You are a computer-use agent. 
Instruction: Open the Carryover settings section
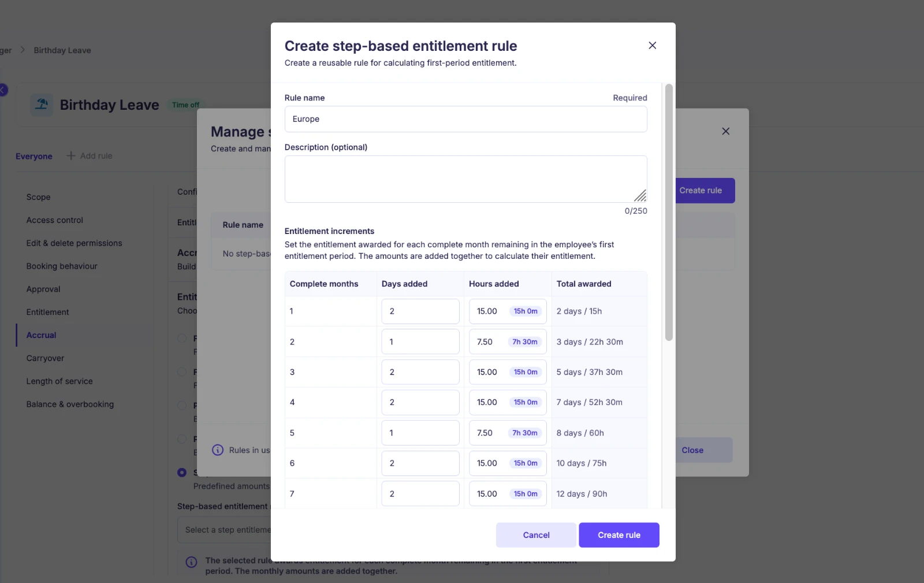[x=45, y=358]
